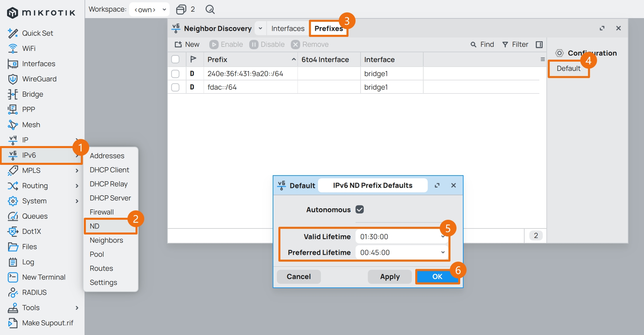Viewport: 644px width, 335px height.
Task: Edit the Preferred Lifetime field
Action: (402, 253)
